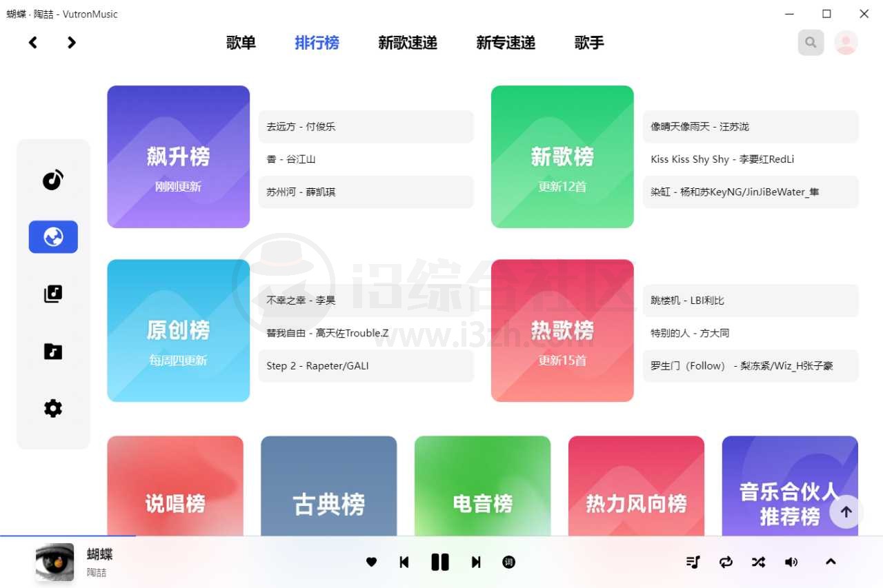Select the globe online music icon in sidebar
883x588 pixels.
(53, 236)
